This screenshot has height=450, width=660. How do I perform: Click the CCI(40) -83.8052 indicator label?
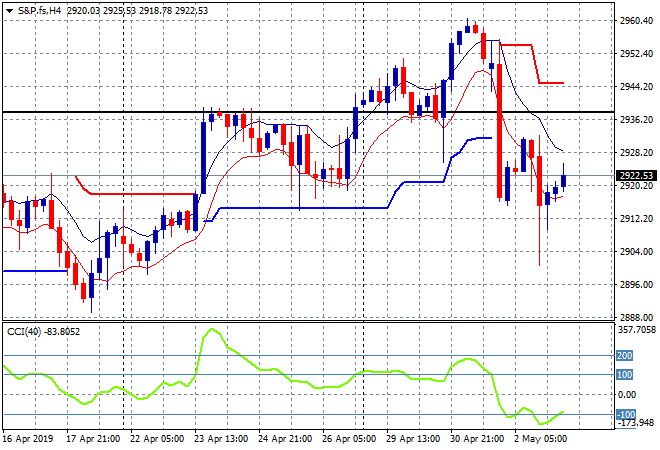[x=43, y=332]
